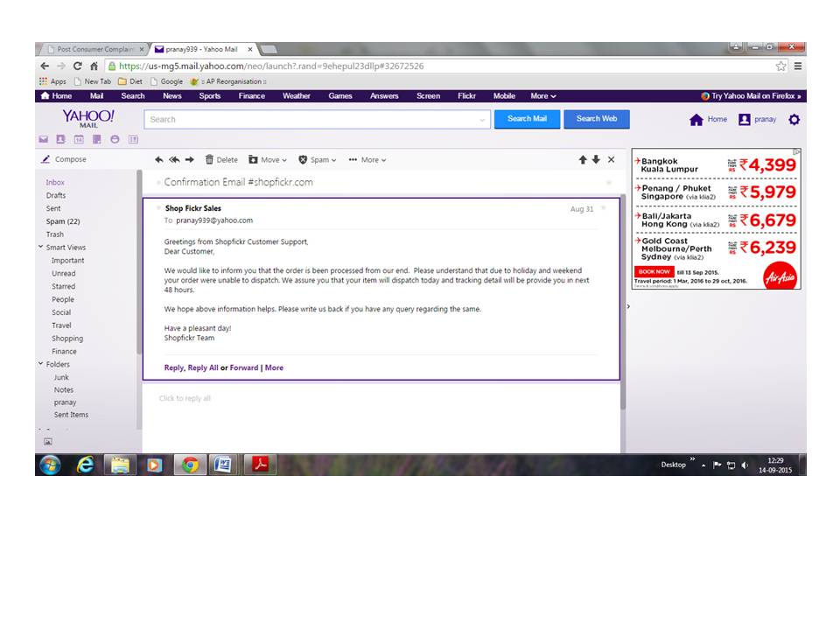Viewport: 840px width, 630px height.
Task: Click the mail search input field
Action: point(315,120)
